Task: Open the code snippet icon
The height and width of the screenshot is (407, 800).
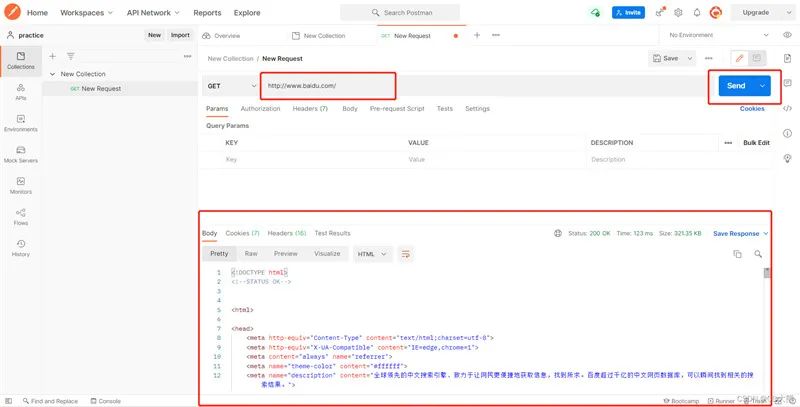Action: click(x=787, y=108)
